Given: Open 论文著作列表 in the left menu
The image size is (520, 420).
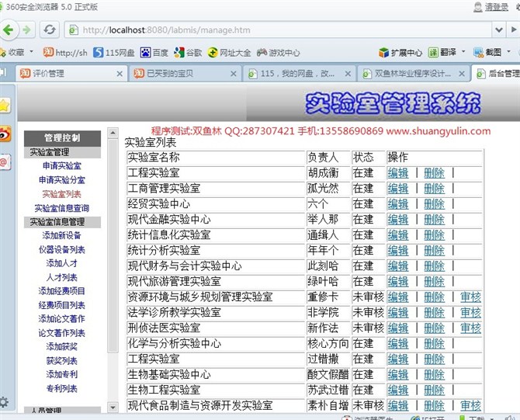Looking at the screenshot, I should 62,333.
